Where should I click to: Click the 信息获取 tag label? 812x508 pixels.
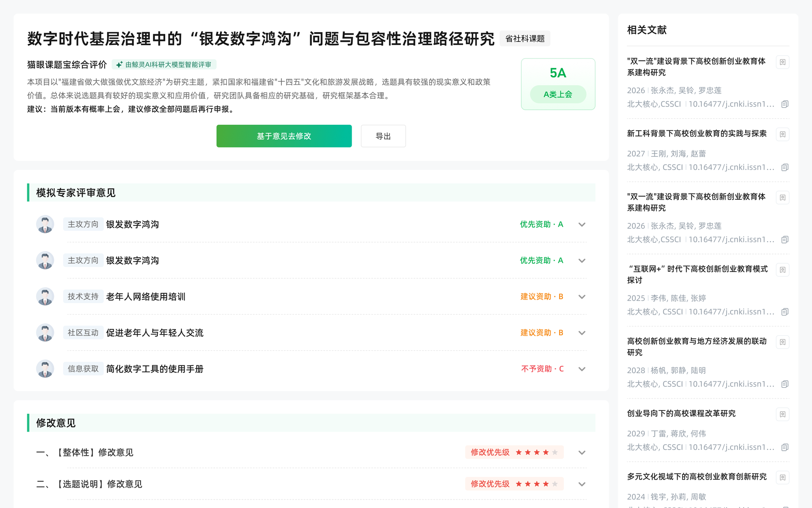click(83, 369)
